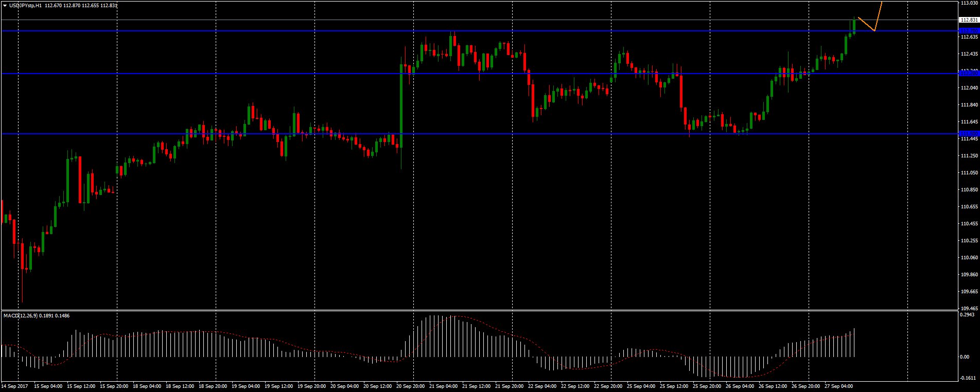This screenshot has height=392, width=980.
Task: Click the 15 Sep 04:00 time label
Action: (48, 386)
